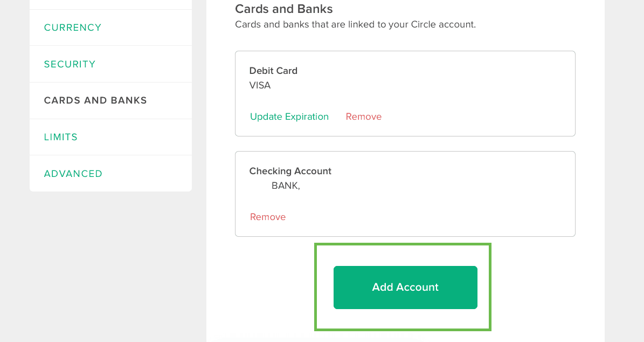Click empty space inside the Debit Card panel
The height and width of the screenshot is (342, 644).
pyautogui.click(x=472, y=94)
